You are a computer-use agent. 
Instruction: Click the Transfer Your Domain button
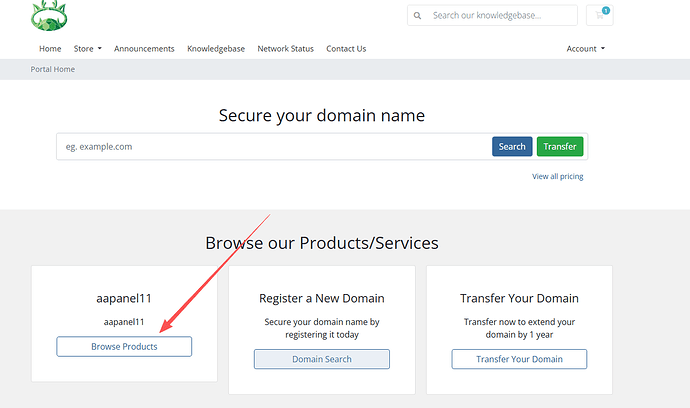click(x=519, y=359)
